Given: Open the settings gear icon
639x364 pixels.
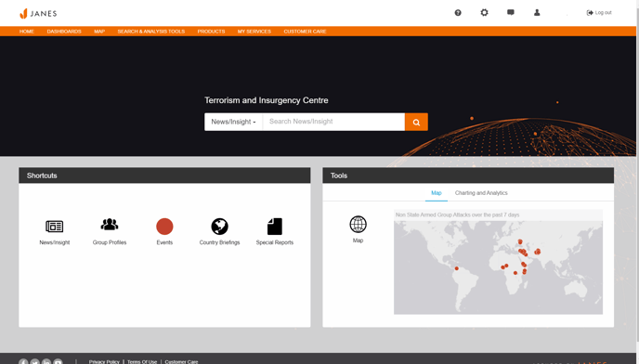Looking at the screenshot, I should 484,13.
